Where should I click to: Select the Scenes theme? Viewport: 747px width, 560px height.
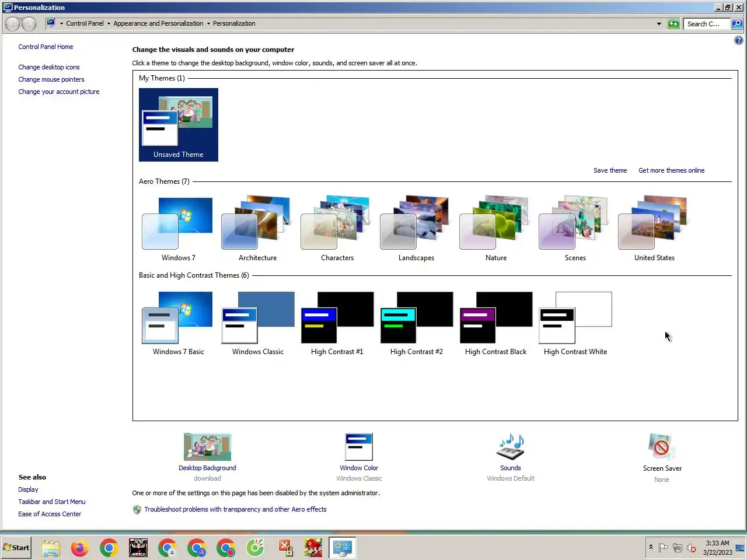575,230
